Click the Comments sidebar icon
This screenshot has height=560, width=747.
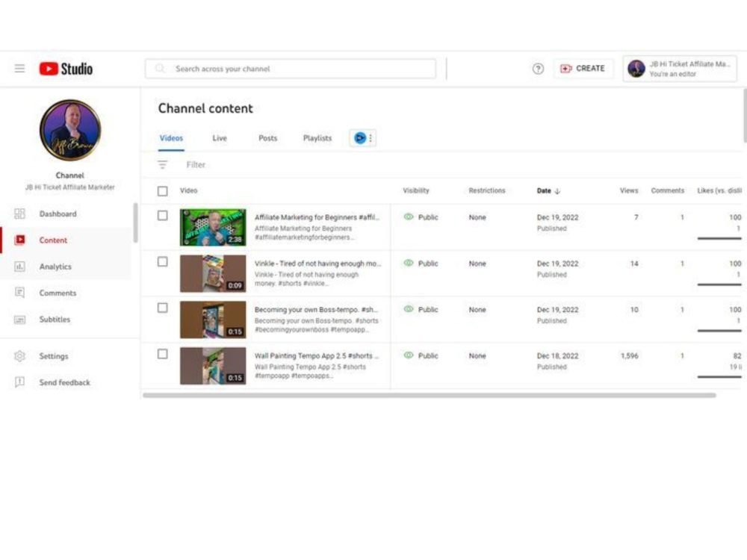(19, 293)
